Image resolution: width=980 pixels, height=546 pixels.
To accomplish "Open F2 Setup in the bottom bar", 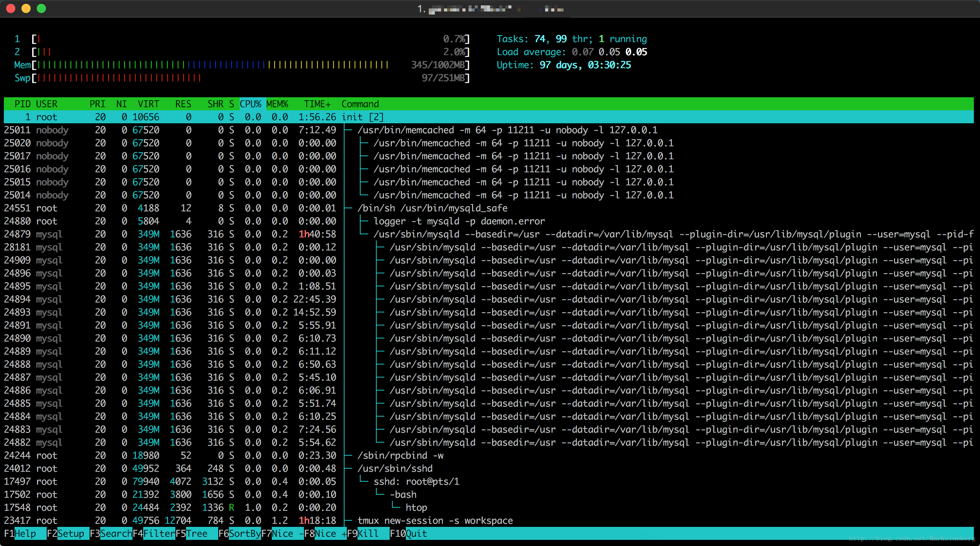I will point(70,533).
